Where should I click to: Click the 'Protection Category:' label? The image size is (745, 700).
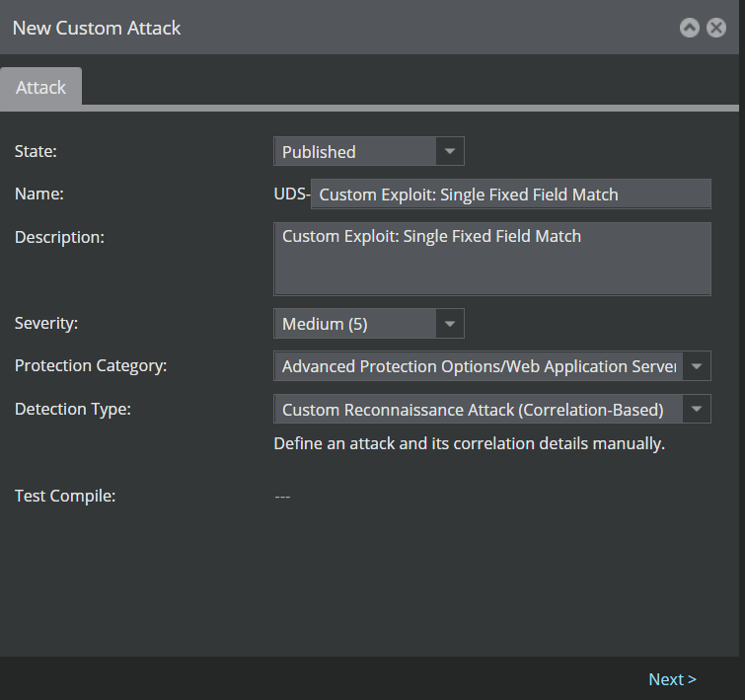(91, 365)
